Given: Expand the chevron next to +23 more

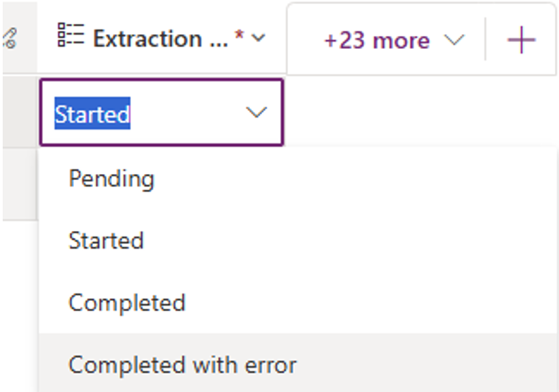Looking at the screenshot, I should click(x=454, y=40).
